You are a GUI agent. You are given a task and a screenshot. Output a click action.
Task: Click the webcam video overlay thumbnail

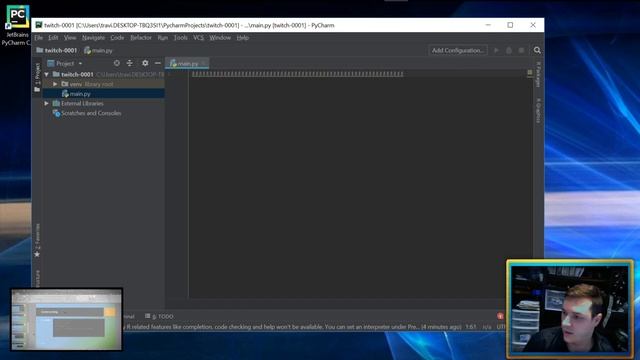pos(570,309)
